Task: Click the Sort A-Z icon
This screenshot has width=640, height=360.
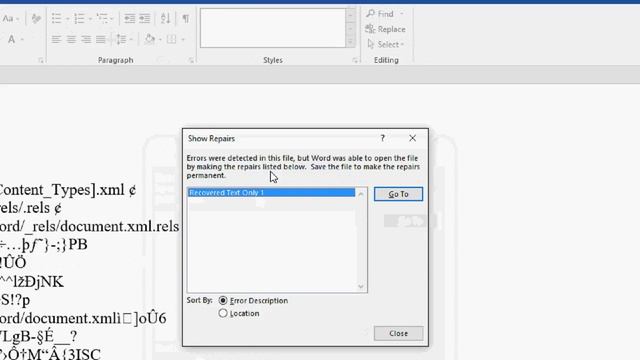Action: 165,18
